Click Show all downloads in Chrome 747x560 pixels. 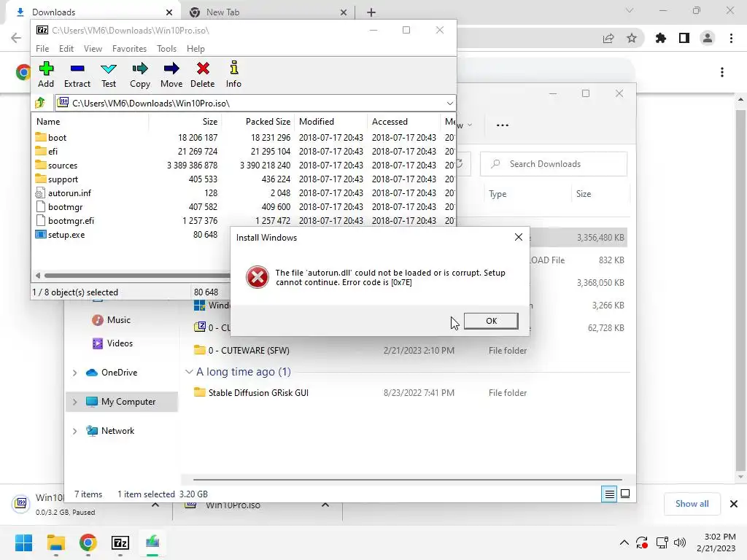(x=692, y=504)
